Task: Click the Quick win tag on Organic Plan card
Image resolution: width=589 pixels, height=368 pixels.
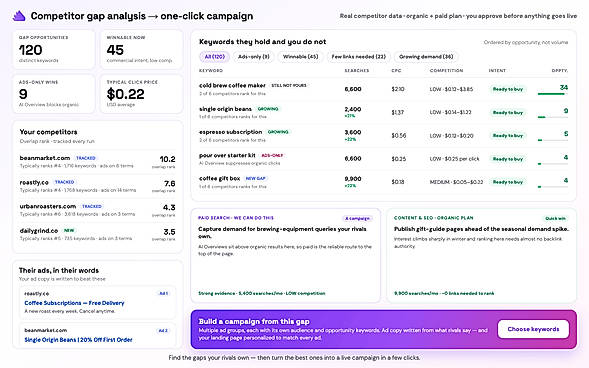Action: pos(555,219)
